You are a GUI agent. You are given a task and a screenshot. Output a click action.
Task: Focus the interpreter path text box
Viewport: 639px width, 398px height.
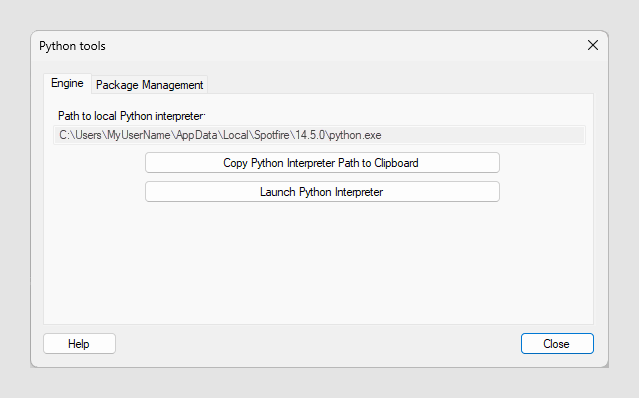click(x=320, y=135)
